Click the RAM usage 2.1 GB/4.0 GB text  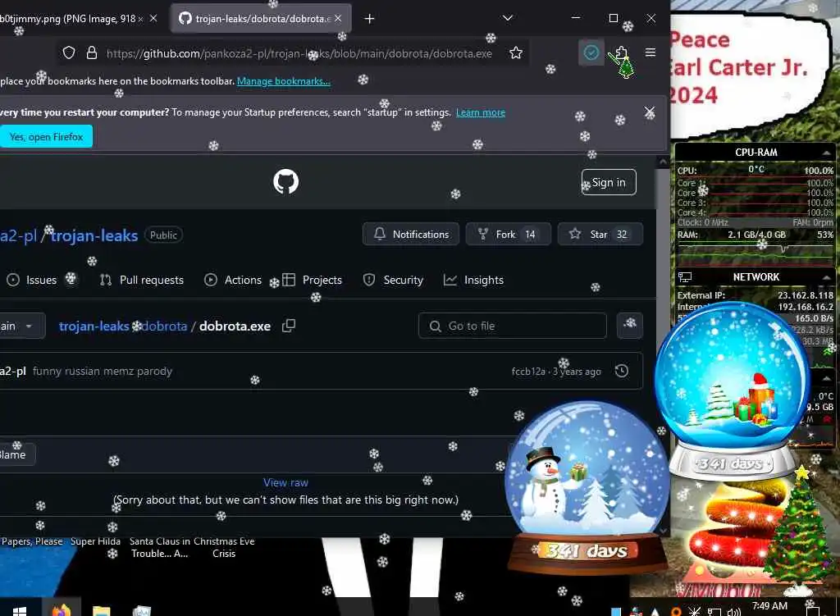[756, 235]
